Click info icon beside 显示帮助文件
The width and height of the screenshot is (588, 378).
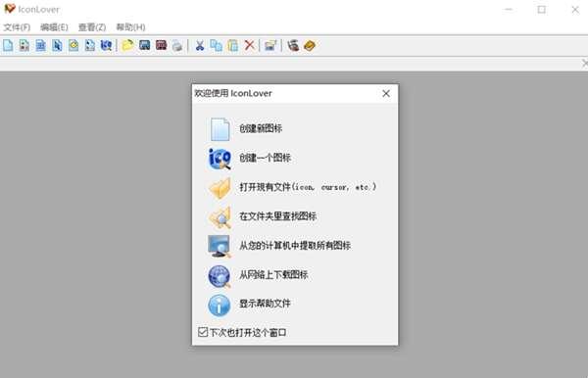[x=220, y=305]
